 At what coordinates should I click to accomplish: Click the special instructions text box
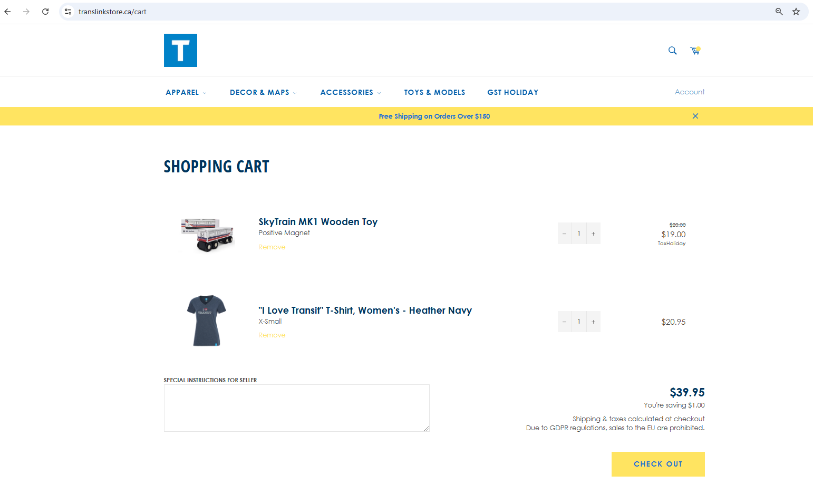tap(296, 408)
